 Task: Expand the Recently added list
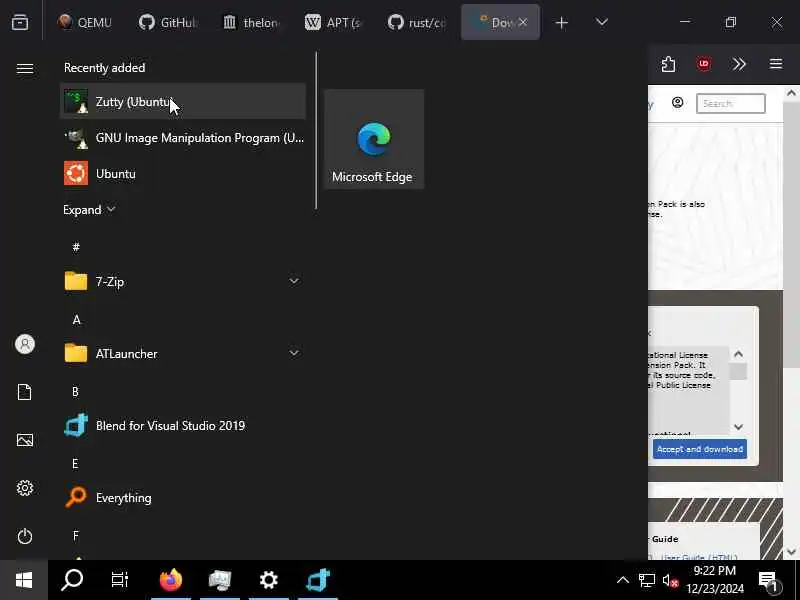coord(89,210)
